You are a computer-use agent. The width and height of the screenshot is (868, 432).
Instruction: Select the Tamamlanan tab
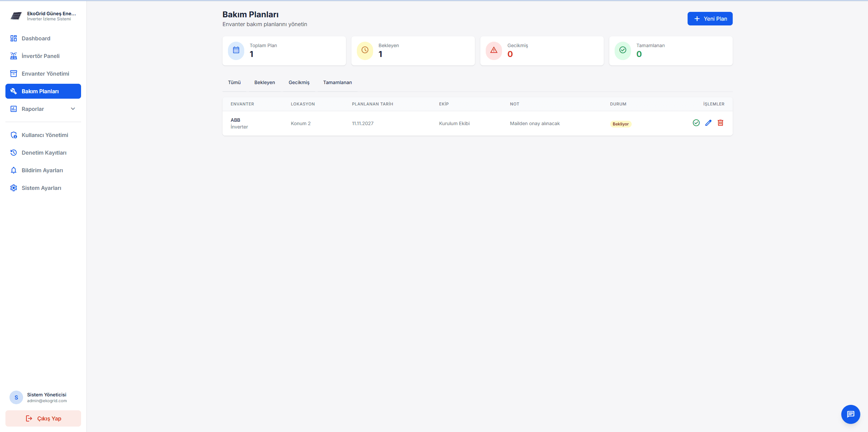point(337,82)
